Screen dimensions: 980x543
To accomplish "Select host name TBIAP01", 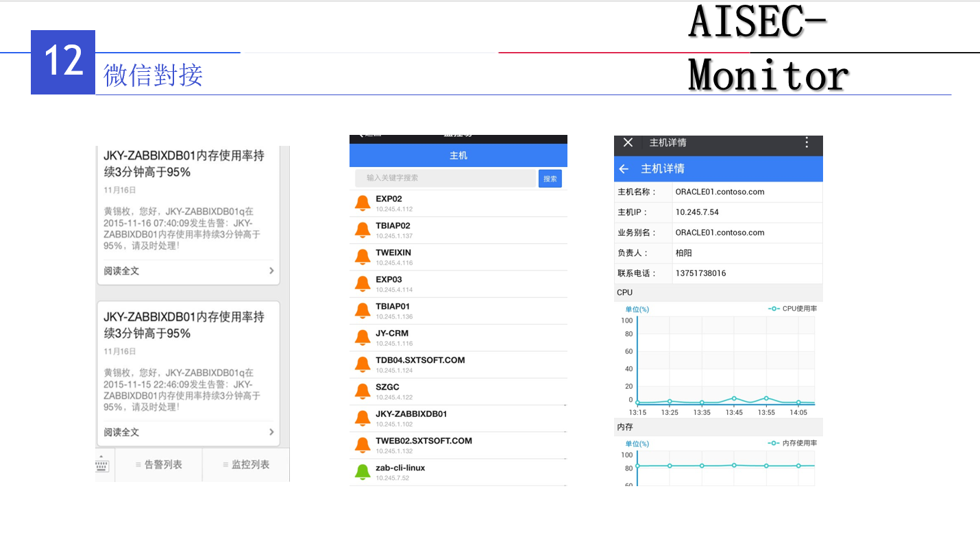I will (x=393, y=306).
